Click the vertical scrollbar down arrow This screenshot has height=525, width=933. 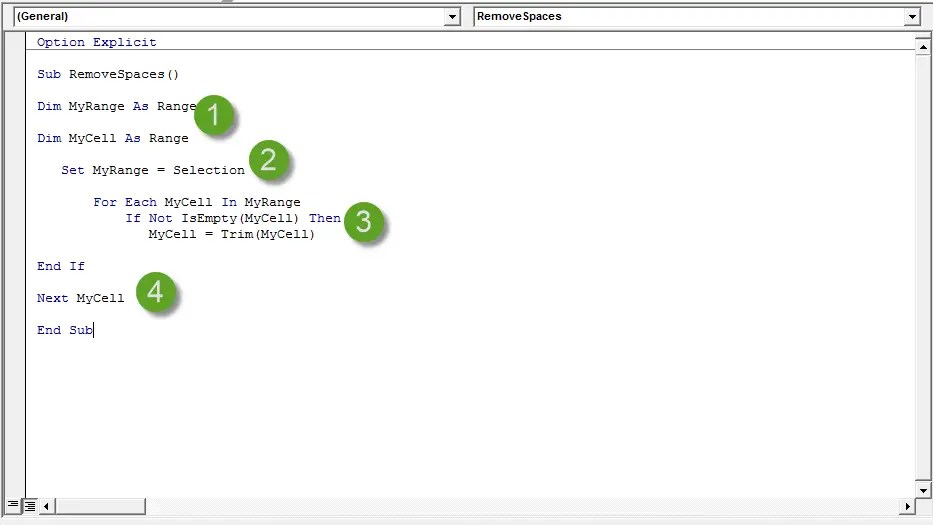coord(923,490)
